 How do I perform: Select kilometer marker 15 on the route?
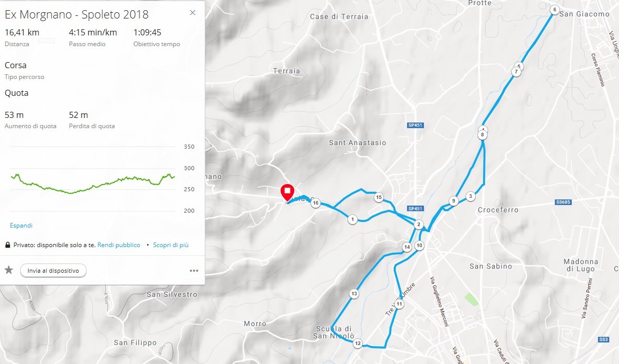tap(379, 197)
